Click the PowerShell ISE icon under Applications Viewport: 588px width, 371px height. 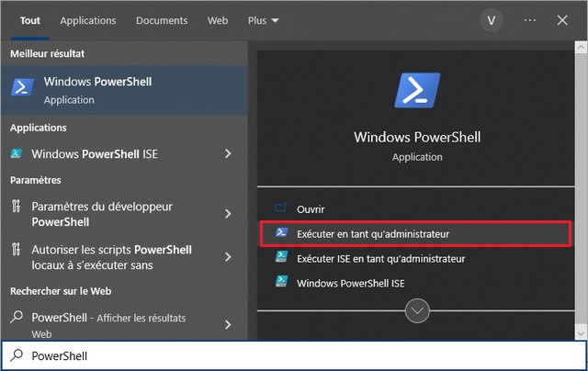[17, 153]
